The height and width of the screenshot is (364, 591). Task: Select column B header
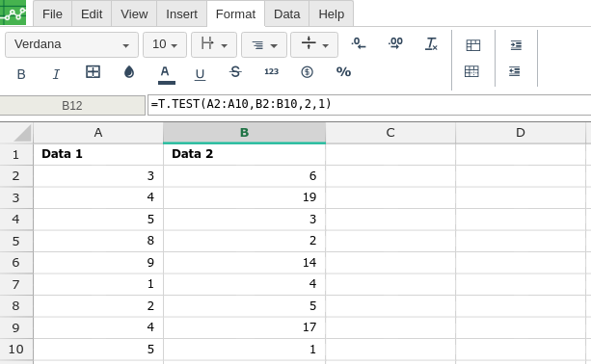pos(244,133)
